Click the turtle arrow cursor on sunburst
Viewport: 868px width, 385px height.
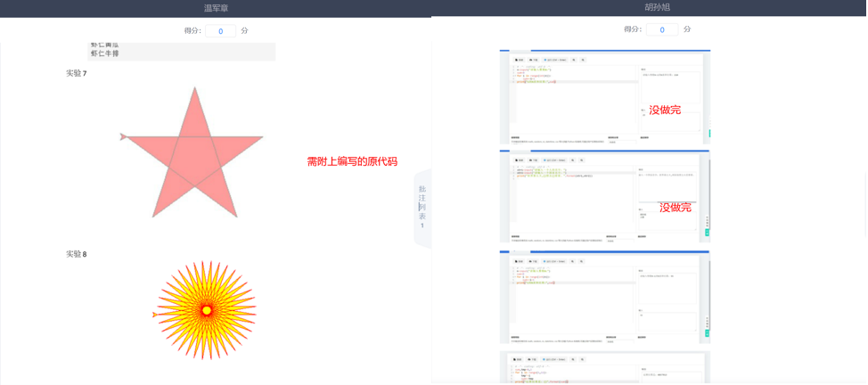click(x=155, y=315)
